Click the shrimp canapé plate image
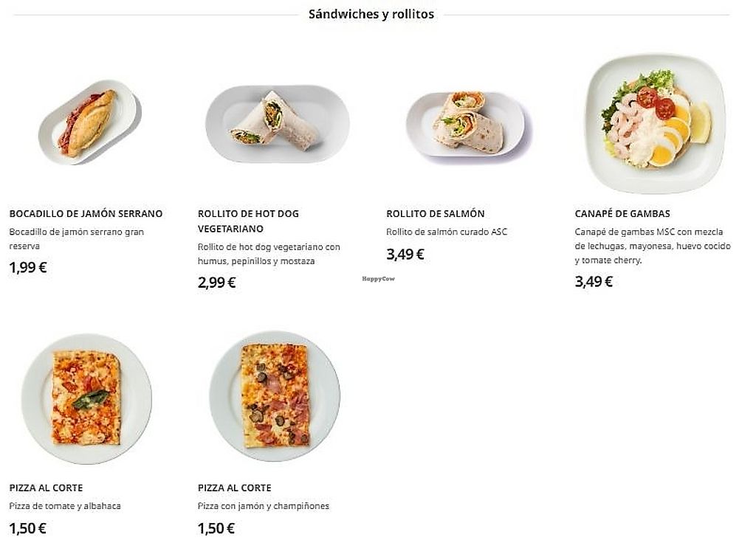756x557 pixels. 654,122
